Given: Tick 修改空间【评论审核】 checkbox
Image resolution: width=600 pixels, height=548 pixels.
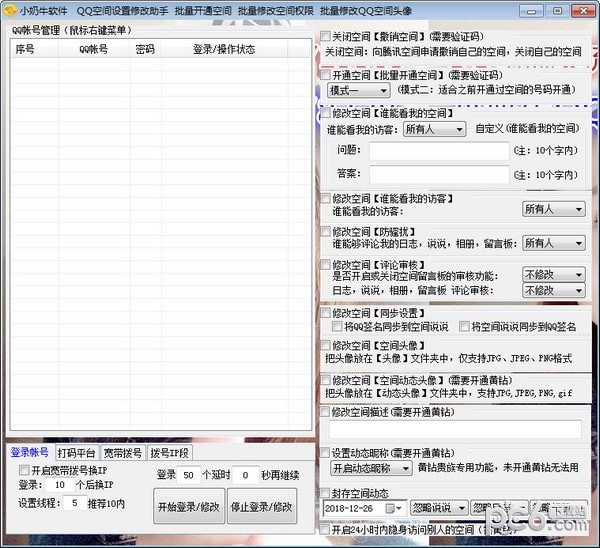Looking at the screenshot, I should 325,264.
